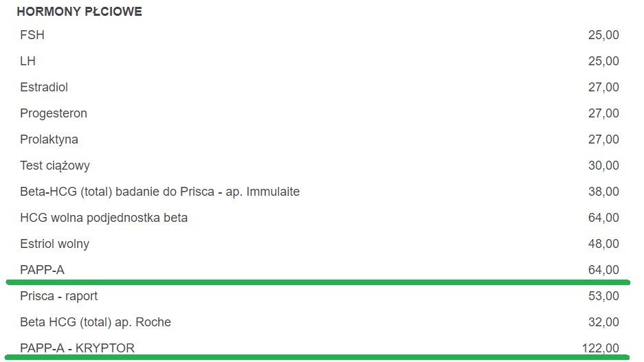Click Beta HCG (total) ap. Roche label

coord(96,322)
